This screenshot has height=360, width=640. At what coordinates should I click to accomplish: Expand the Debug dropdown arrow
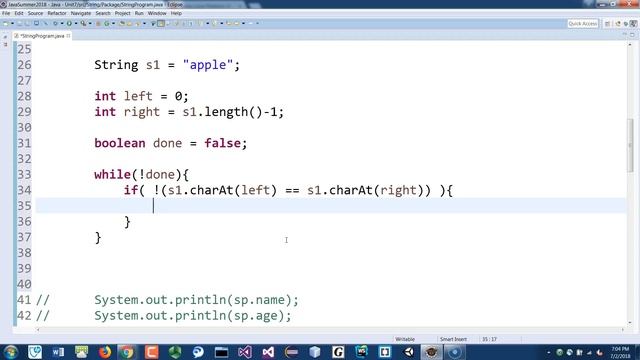[x=62, y=24]
